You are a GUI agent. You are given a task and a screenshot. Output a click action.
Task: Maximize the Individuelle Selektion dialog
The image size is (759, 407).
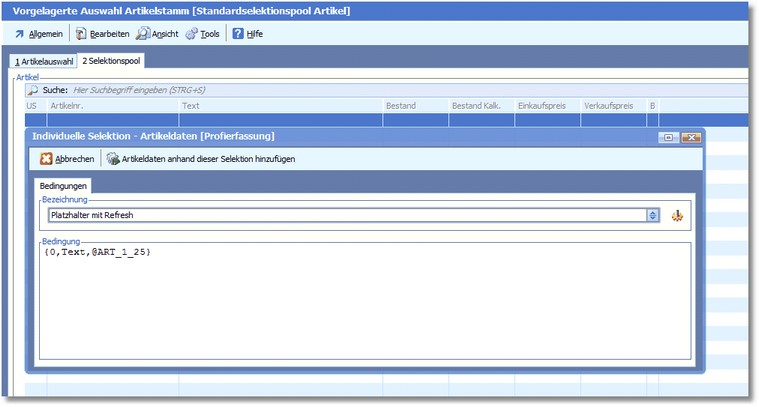668,137
